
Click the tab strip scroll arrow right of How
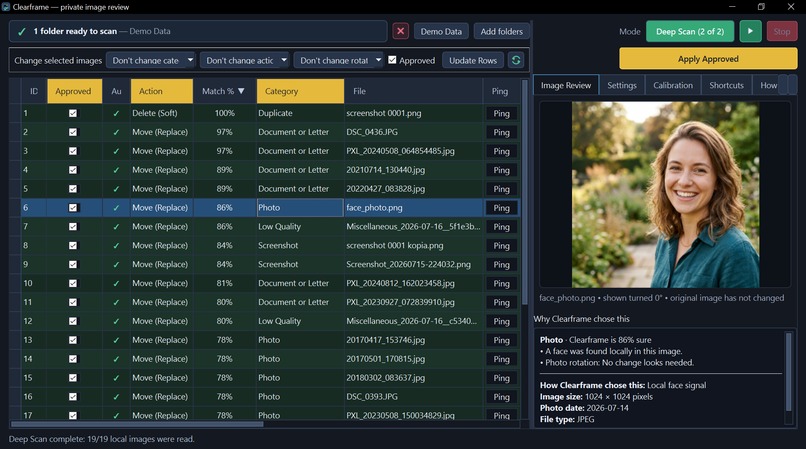tap(793, 85)
